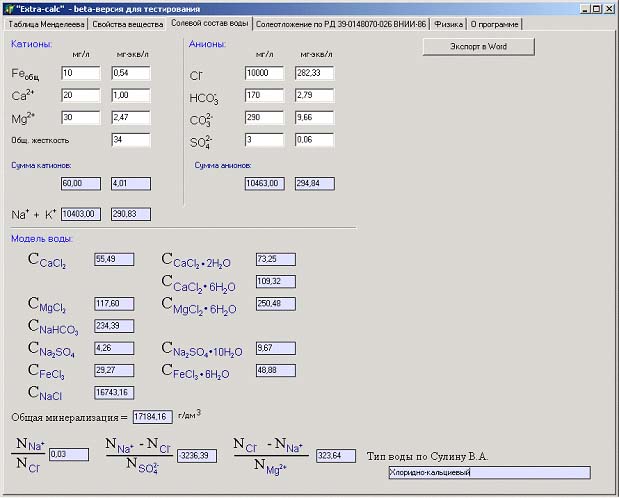Select the Солевой состав воды tab

tap(209, 22)
